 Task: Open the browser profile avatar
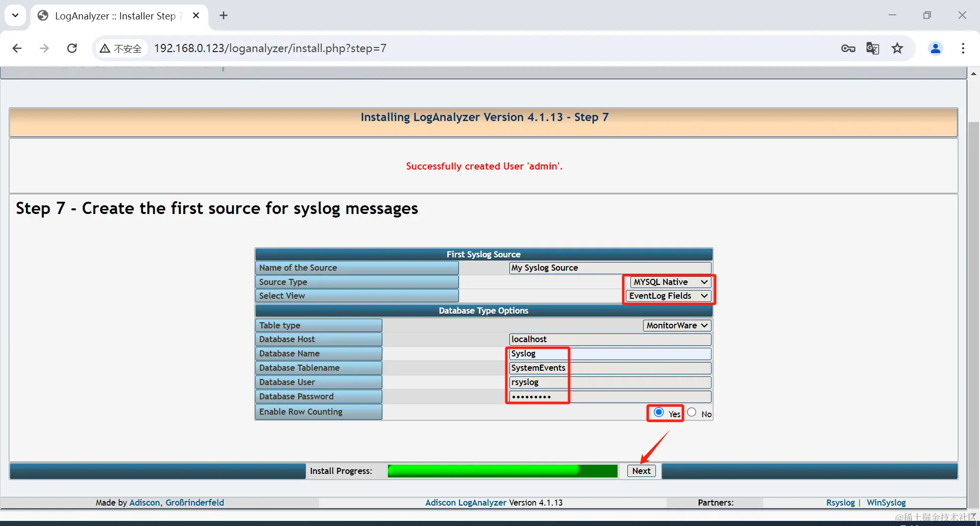coord(936,49)
